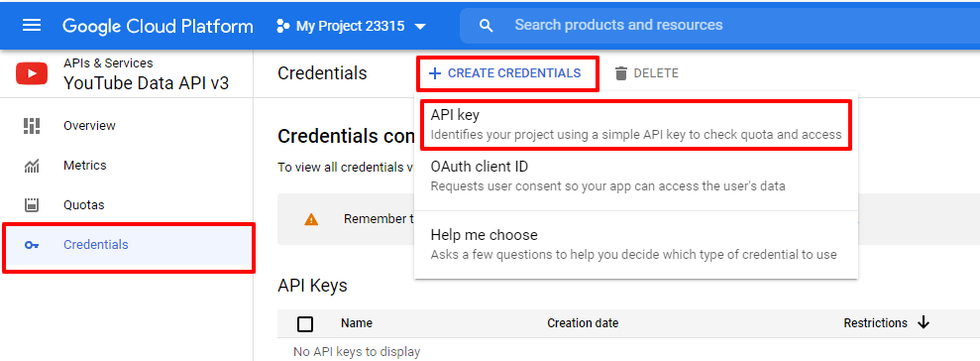Viewport: 980px width, 361px height.
Task: Click the trash can Delete icon
Action: (x=620, y=73)
